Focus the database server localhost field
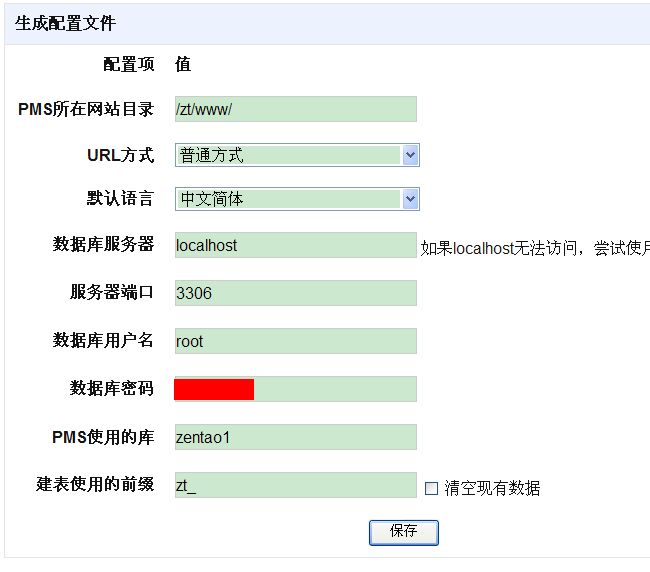Viewport: 650px width, 572px height. click(x=295, y=245)
